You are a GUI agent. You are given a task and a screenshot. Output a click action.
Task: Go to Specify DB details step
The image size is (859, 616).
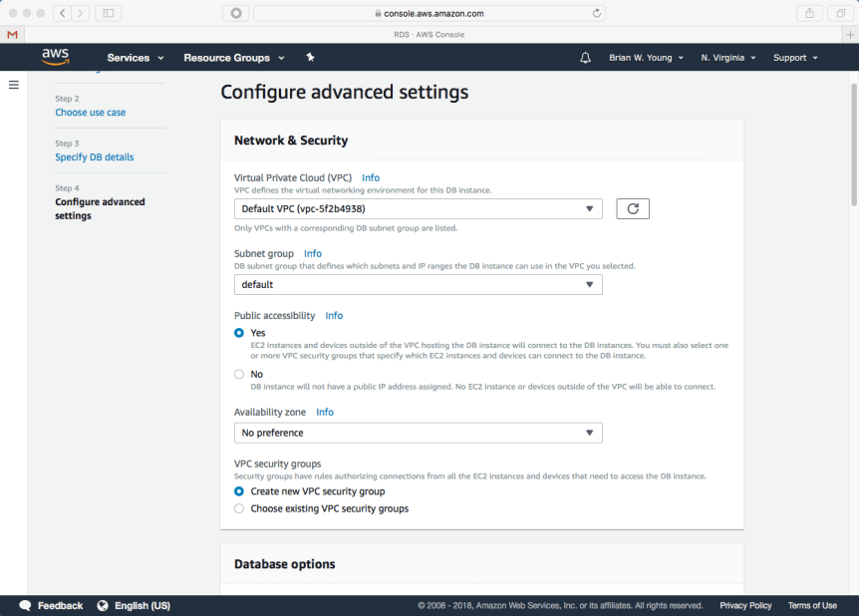pos(94,157)
